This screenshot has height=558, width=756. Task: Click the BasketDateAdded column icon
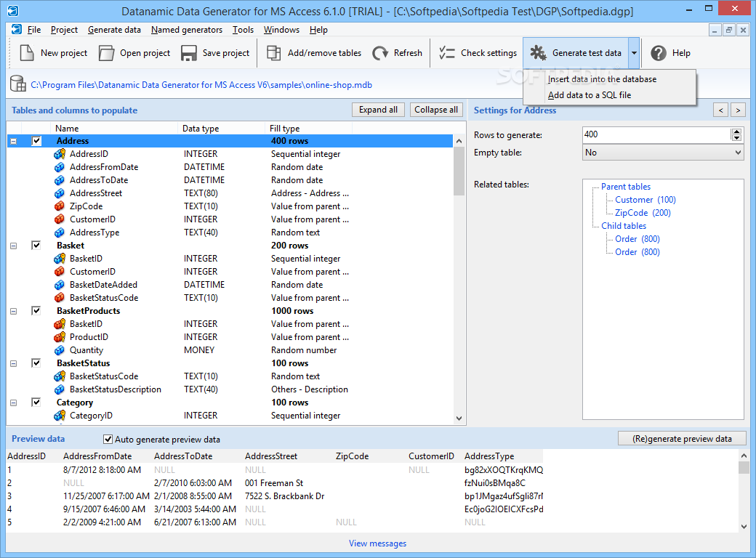pos(60,284)
